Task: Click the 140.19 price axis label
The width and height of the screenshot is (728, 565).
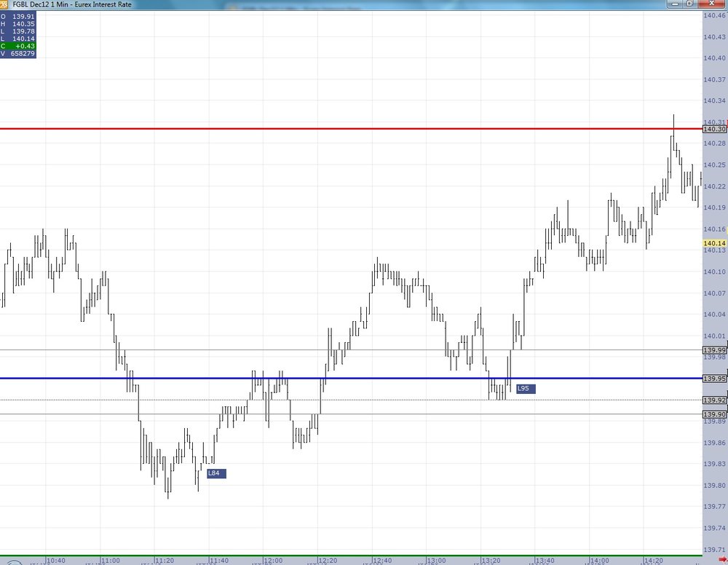Action: click(x=715, y=208)
